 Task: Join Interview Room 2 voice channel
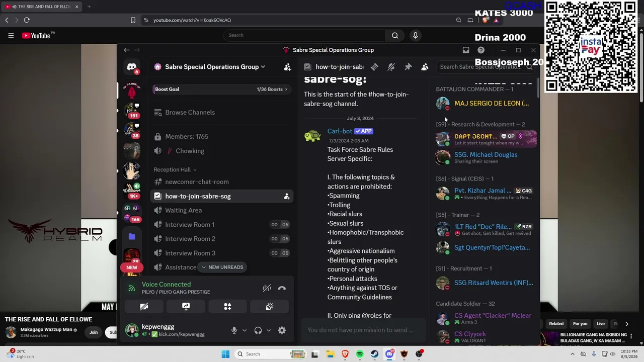pyautogui.click(x=221, y=239)
